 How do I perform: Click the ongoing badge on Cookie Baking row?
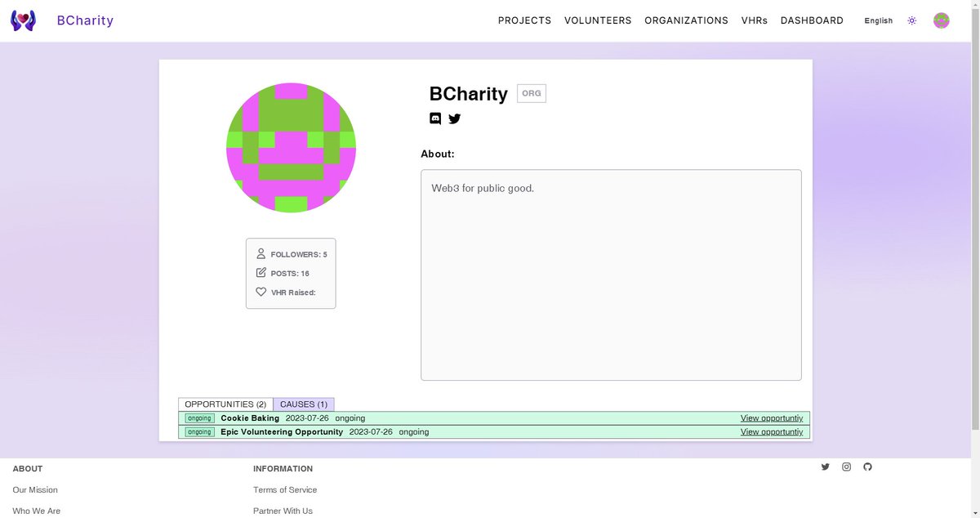(199, 418)
